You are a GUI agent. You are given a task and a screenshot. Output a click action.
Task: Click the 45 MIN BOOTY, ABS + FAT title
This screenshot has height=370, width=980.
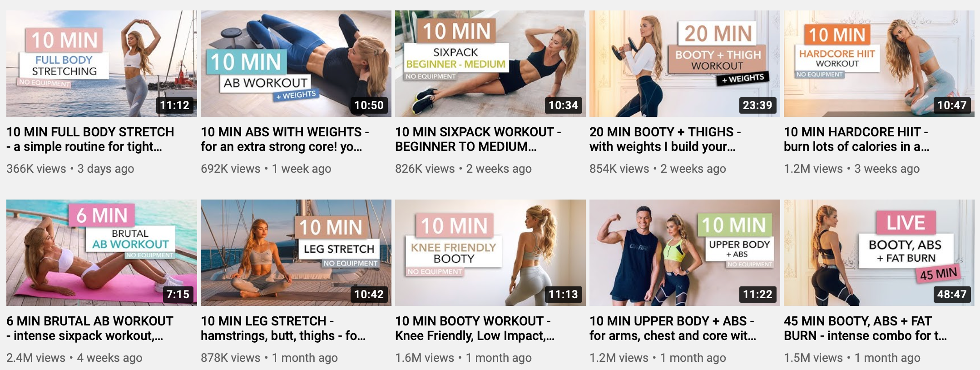(866, 328)
